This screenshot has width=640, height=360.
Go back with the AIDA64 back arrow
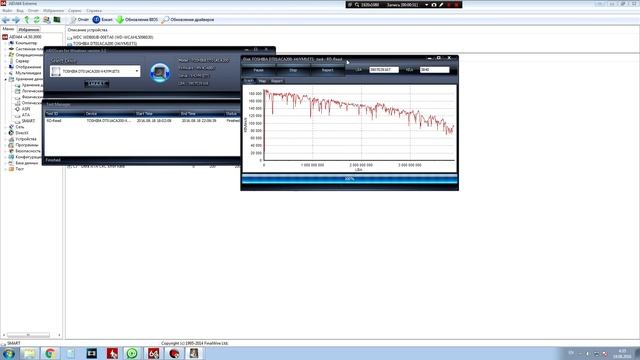tap(6, 20)
